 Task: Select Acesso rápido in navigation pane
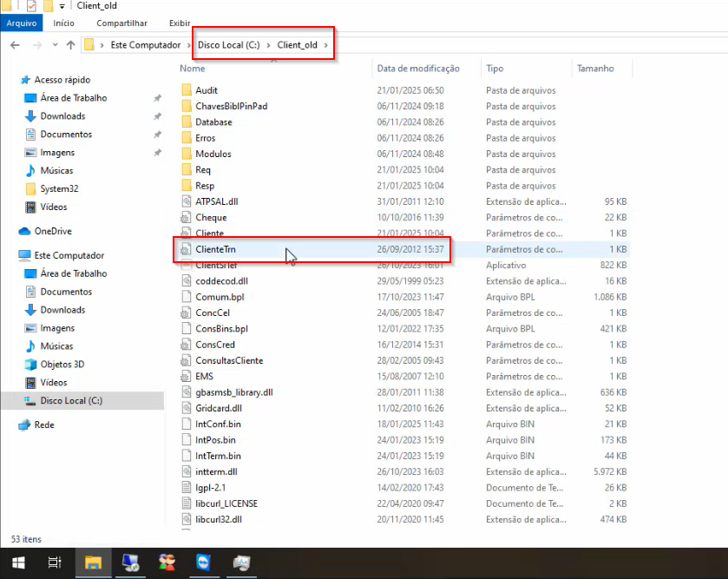pos(62,80)
